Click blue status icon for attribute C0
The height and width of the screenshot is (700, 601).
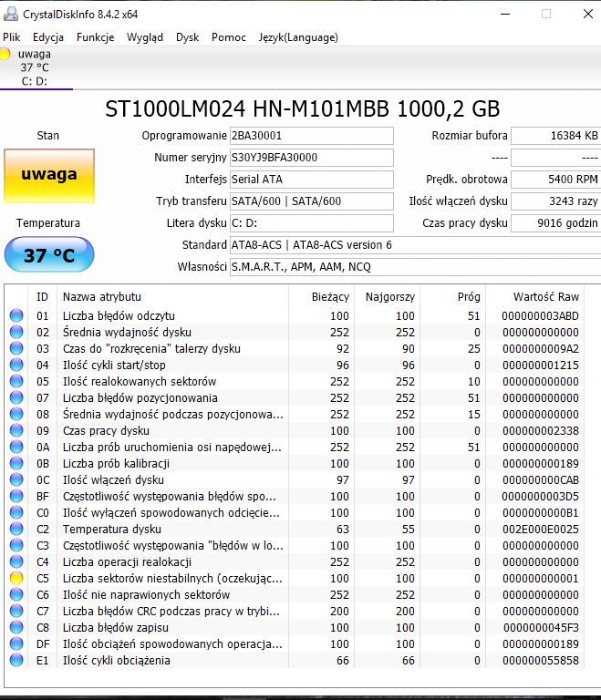point(16,512)
